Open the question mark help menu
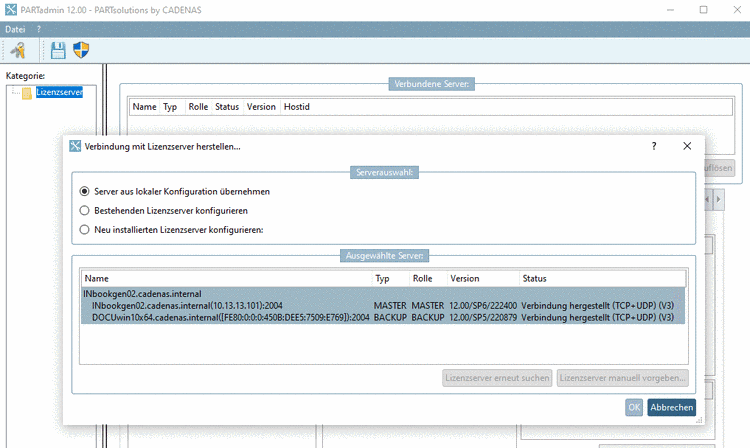The width and height of the screenshot is (750, 448). pos(39,29)
